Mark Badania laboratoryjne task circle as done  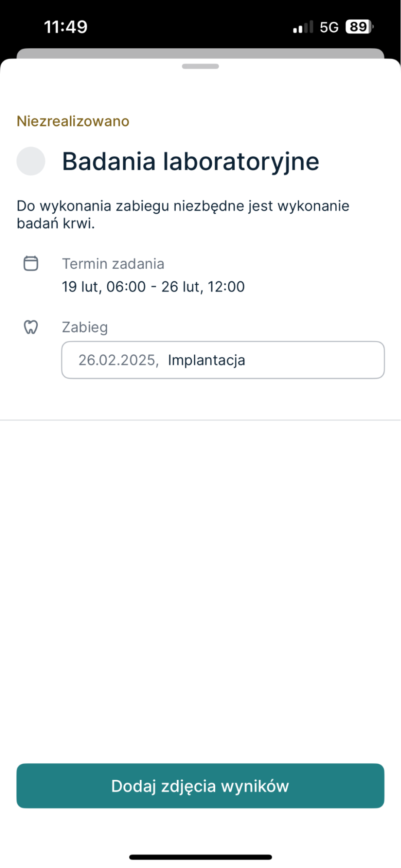(31, 161)
